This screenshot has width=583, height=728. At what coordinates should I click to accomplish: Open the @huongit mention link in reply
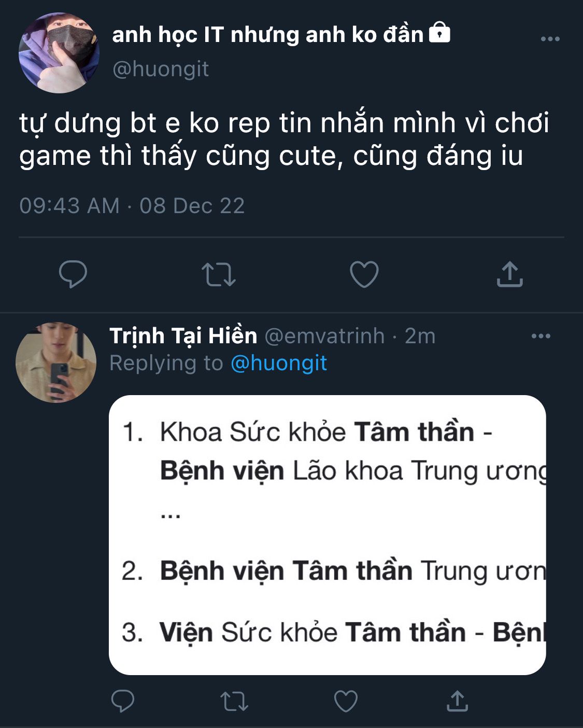[278, 363]
